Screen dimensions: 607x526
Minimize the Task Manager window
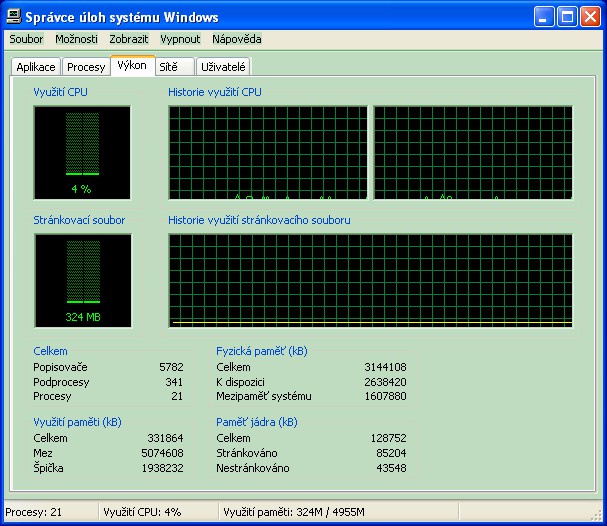coord(546,17)
